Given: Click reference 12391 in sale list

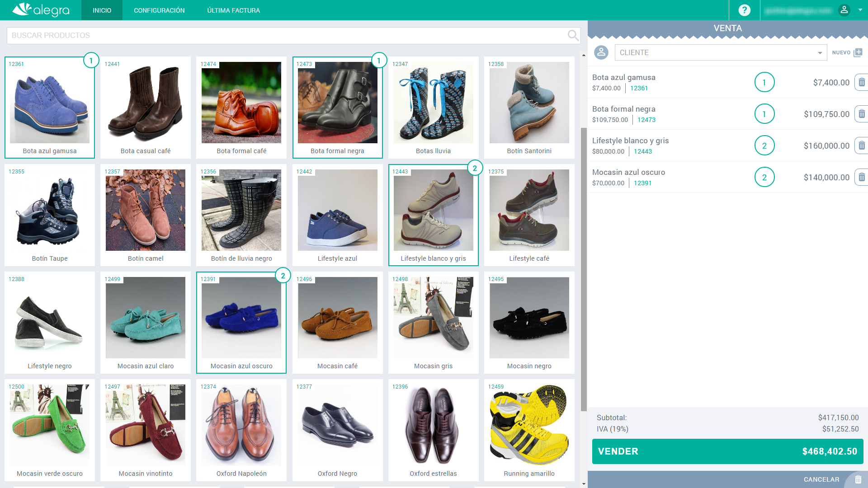Looking at the screenshot, I should tap(642, 183).
